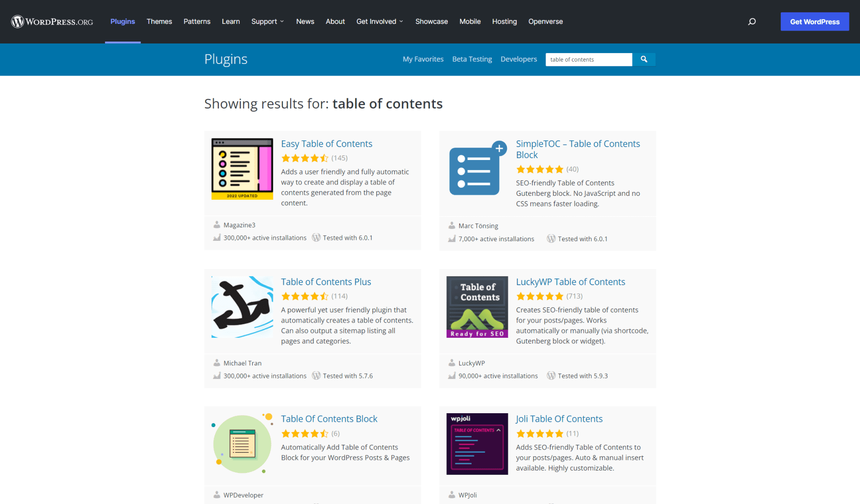Click the blue search button beside the search box
This screenshot has height=504, width=860.
click(644, 59)
